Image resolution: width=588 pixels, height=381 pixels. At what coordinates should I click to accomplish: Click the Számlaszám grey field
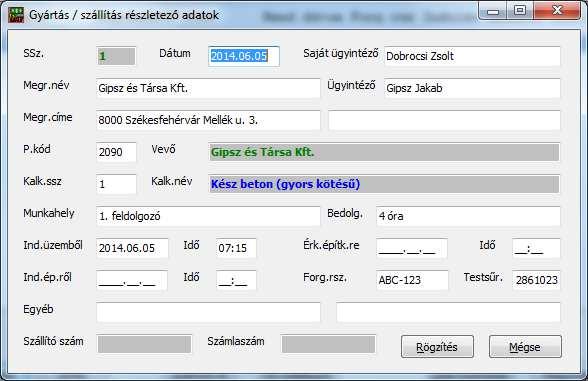(x=328, y=344)
